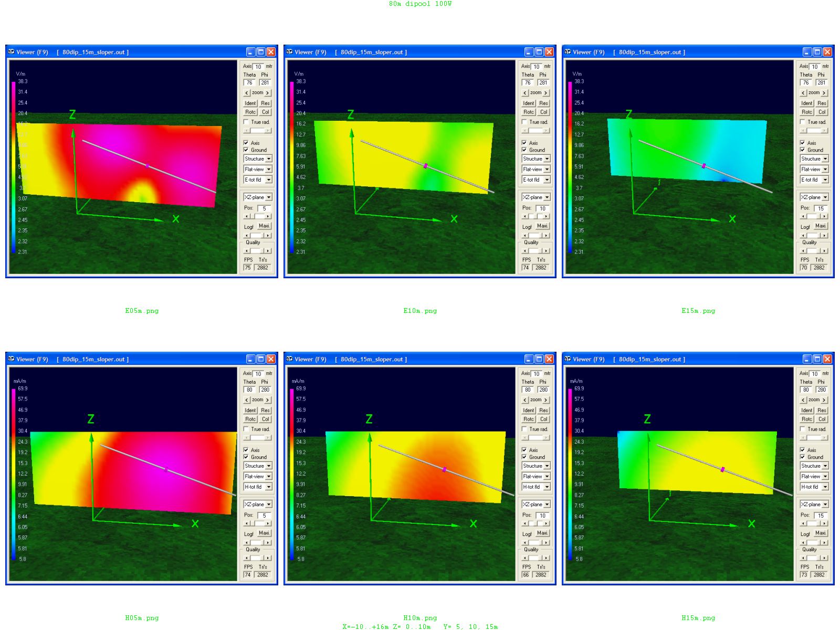Click the Col button in E10m viewer

pyautogui.click(x=543, y=112)
